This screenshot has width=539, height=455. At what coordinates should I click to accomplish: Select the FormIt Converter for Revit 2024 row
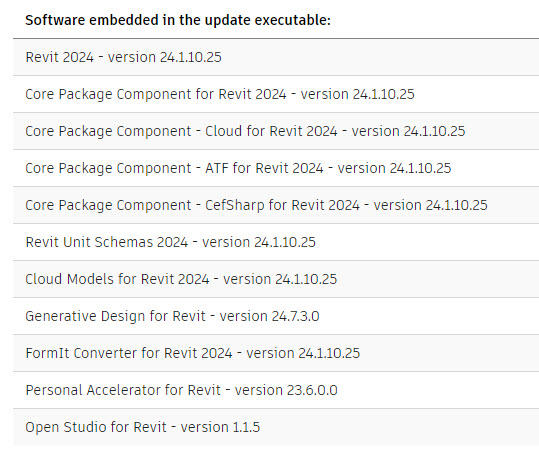(x=276, y=353)
